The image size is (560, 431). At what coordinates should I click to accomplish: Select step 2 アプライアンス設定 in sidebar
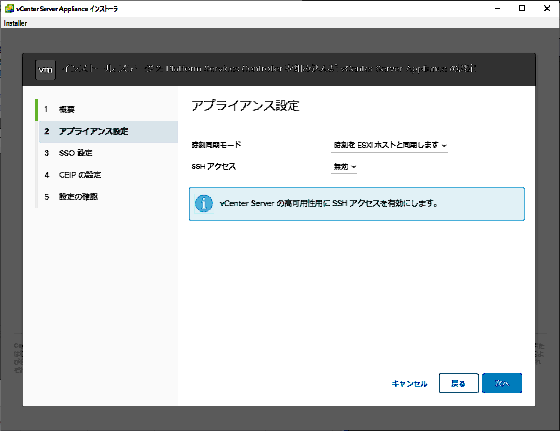click(x=108, y=131)
